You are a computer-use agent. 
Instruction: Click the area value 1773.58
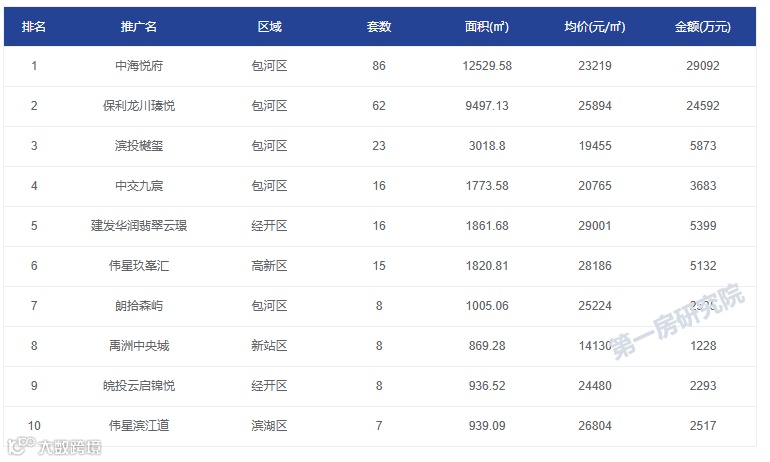pyautogui.click(x=487, y=186)
